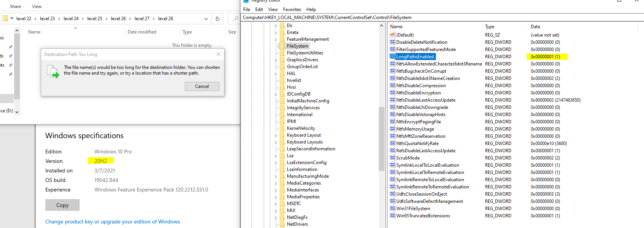Viewport: 644px width, 228px height.
Task: Click the IPMI folder icon
Action: tap(282, 121)
